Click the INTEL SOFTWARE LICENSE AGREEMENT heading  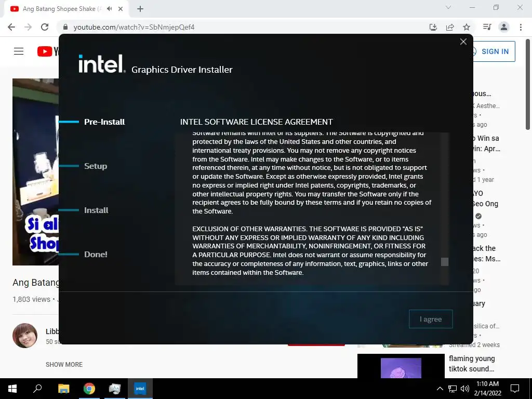(257, 122)
